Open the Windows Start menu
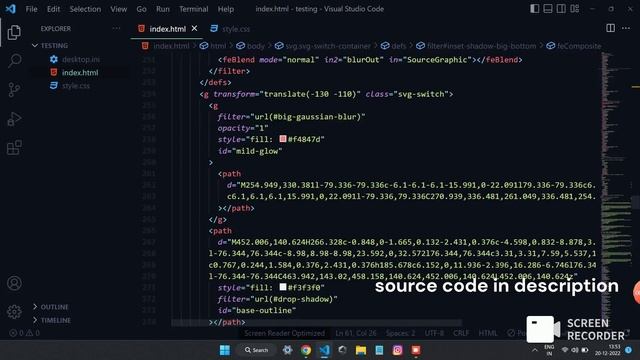640x360 pixels. coord(224,350)
